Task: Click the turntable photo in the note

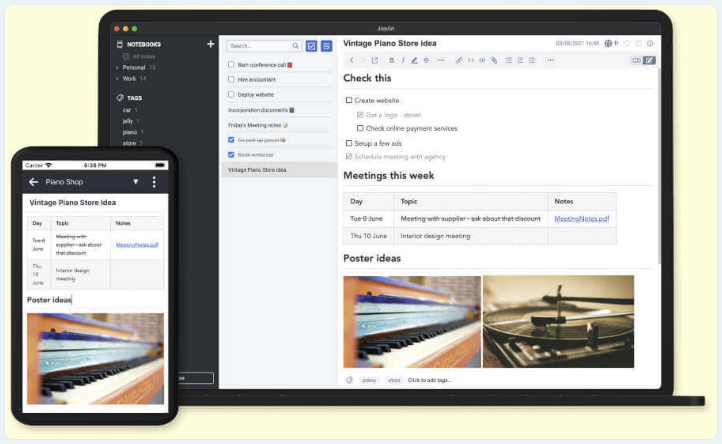Action: [558, 321]
